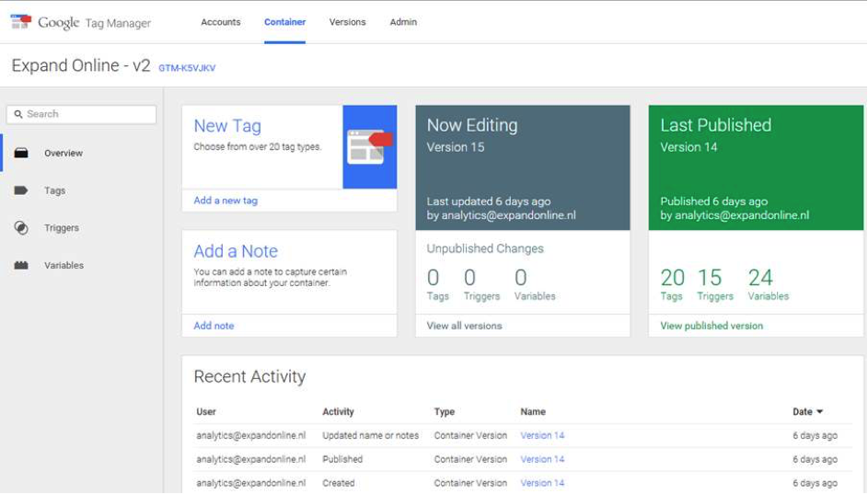Click the 0 Variables unpublished count
The image size is (868, 494).
coord(534,284)
